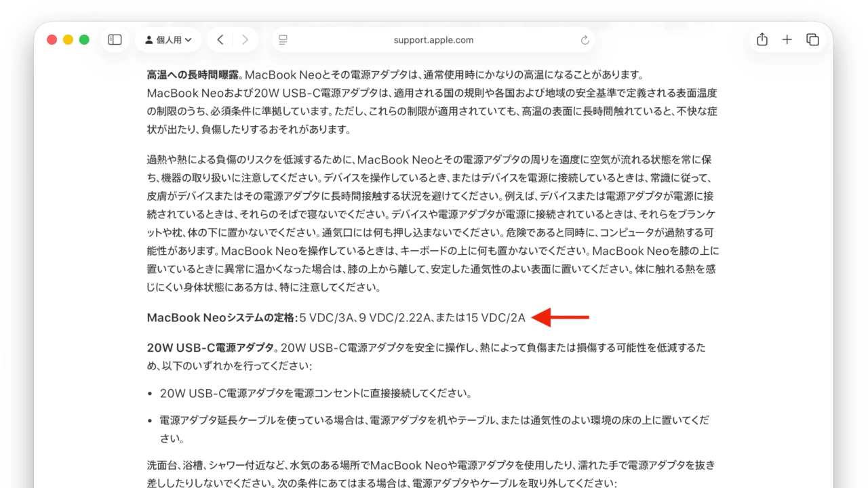868x488 pixels.
Task: Click the forward navigation arrow
Action: click(245, 40)
